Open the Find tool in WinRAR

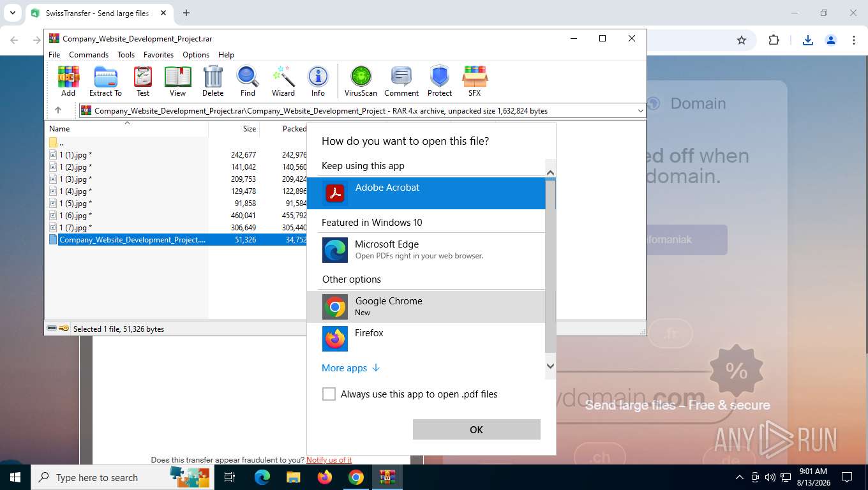coord(248,81)
